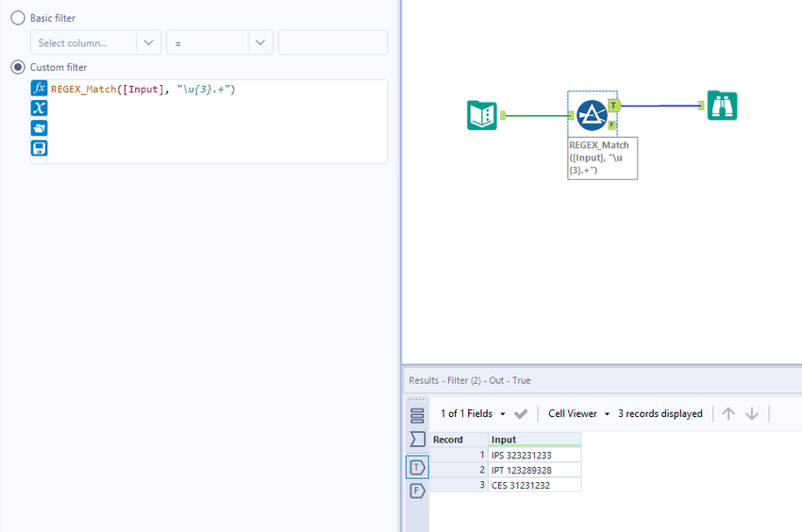
Task: Click the apply fields checkmark icon
Action: [521, 414]
